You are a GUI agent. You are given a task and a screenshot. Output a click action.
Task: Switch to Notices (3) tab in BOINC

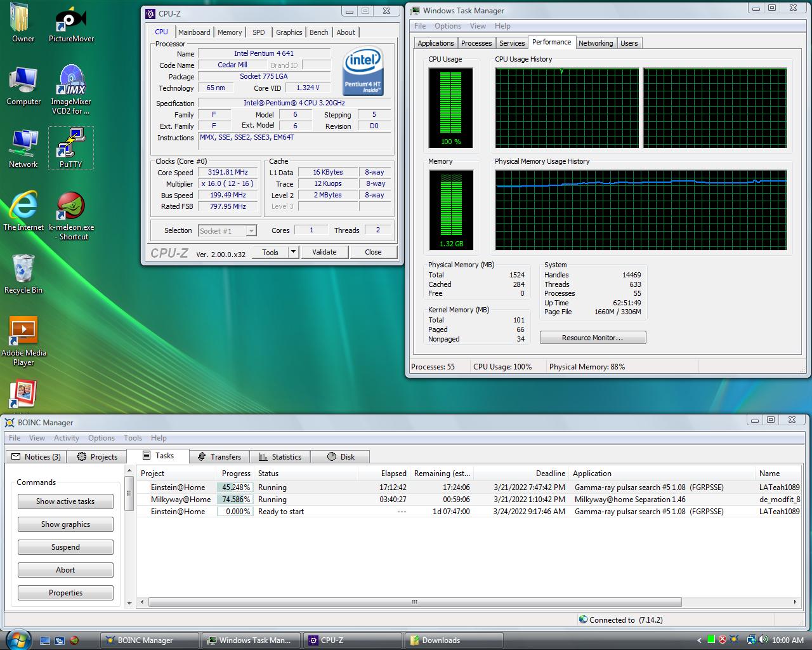pyautogui.click(x=36, y=456)
